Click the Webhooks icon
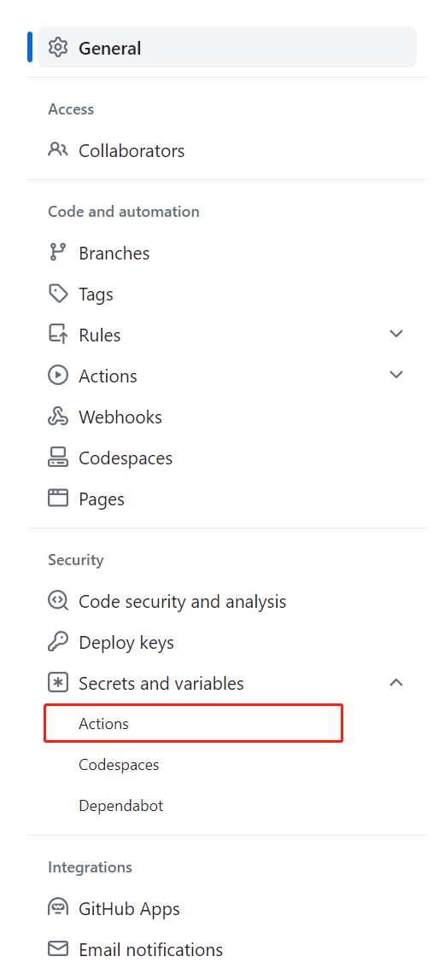 (x=57, y=417)
